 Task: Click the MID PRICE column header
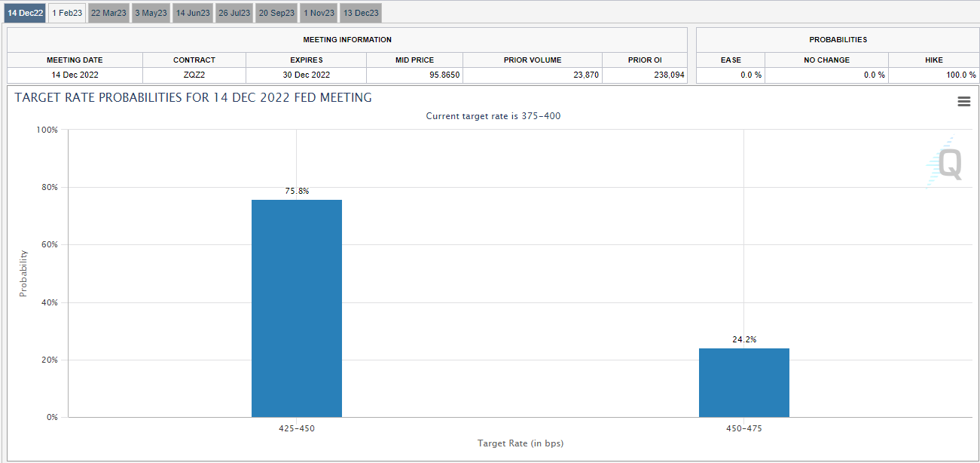[415, 60]
